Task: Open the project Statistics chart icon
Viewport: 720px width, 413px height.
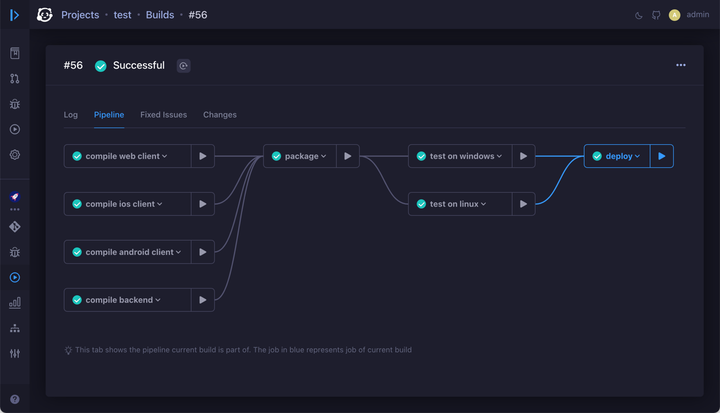Action: tap(15, 303)
